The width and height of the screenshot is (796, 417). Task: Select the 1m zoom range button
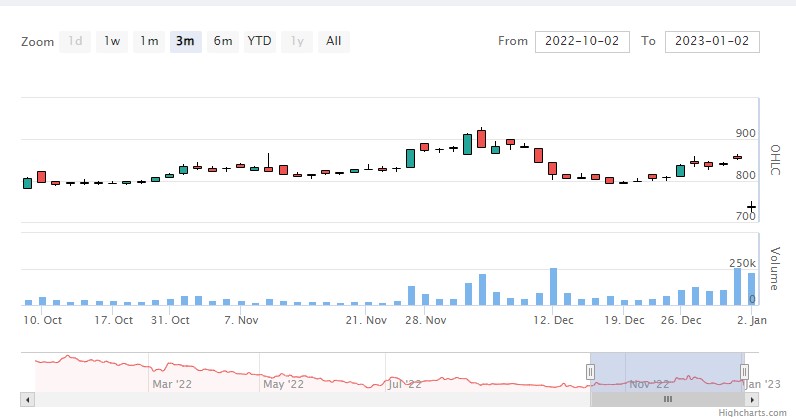click(x=149, y=41)
